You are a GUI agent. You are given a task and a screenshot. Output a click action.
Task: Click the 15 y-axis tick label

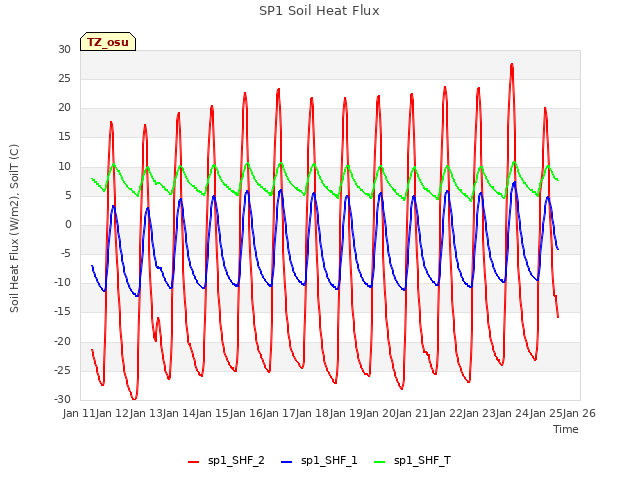(64, 137)
